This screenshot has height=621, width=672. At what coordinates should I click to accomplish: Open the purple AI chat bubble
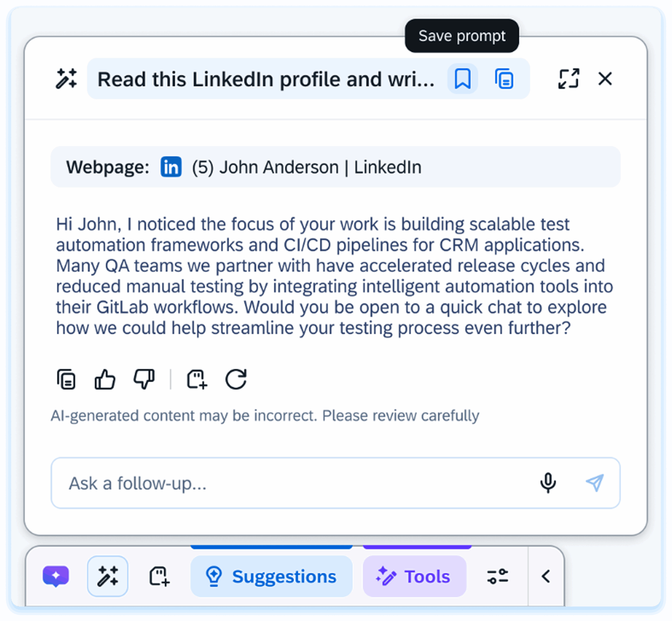pos(56,576)
